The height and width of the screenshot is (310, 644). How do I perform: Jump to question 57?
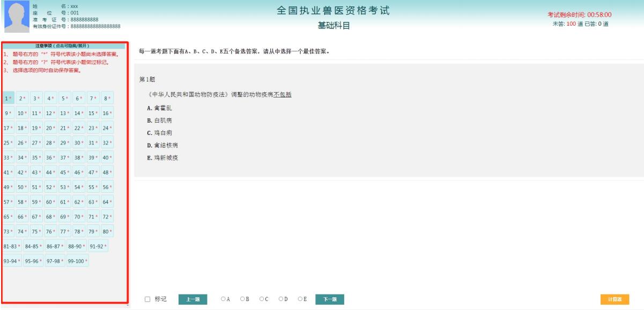9,202
